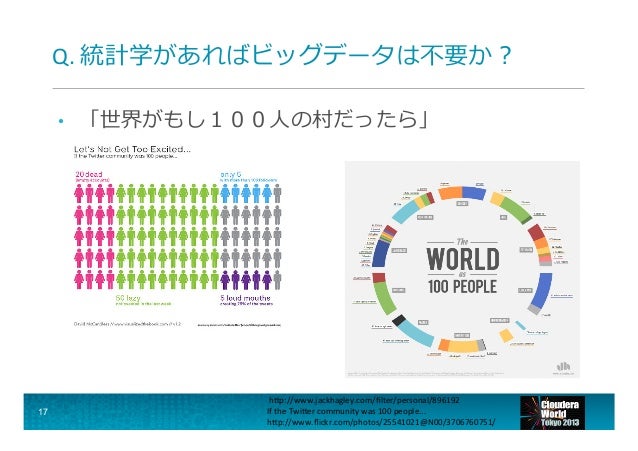Click the bar chart logo in the World infographic corner

click(x=564, y=366)
